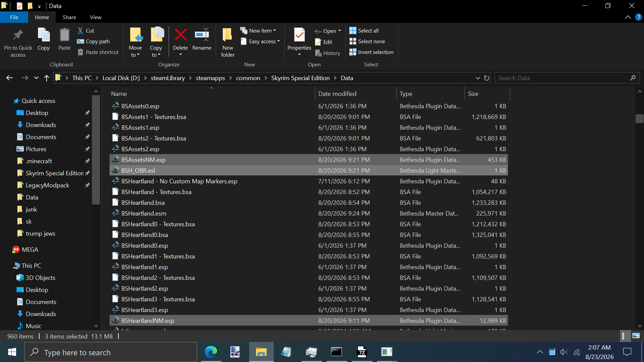Go up one folder level with Up arrow

[x=47, y=78]
